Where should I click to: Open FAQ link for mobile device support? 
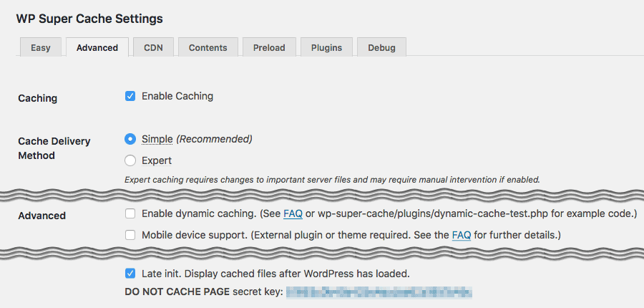[462, 235]
